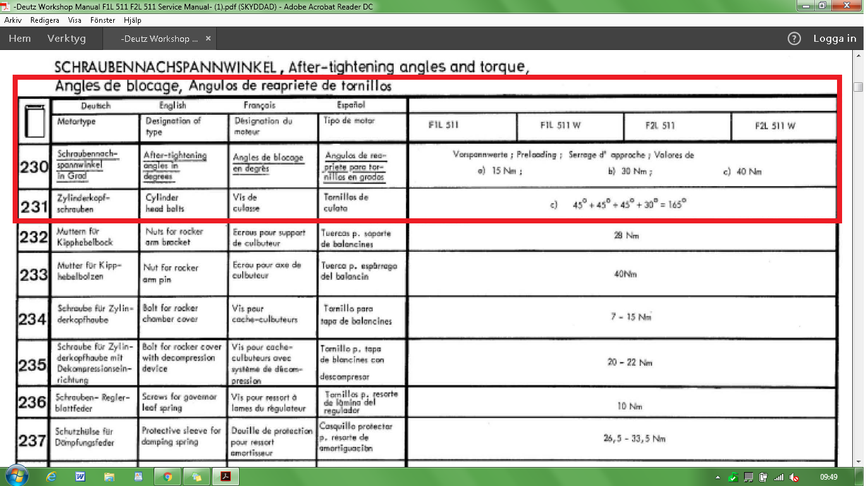Click the Windows Start orb
The width and height of the screenshot is (868, 486).
(16, 475)
